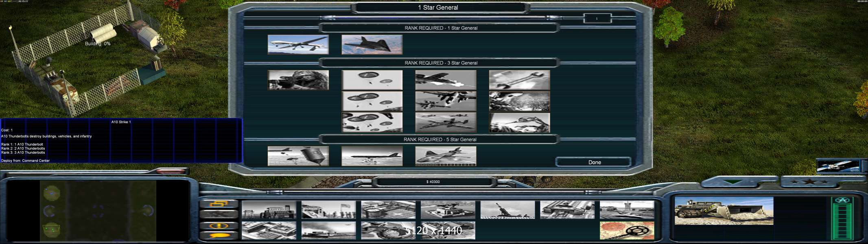Image resolution: width=868 pixels, height=244 pixels.
Task: Click the Done button
Action: point(594,162)
